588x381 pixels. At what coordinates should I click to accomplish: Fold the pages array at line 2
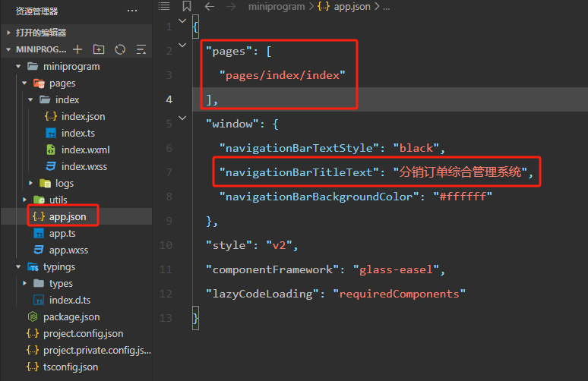[182, 46]
